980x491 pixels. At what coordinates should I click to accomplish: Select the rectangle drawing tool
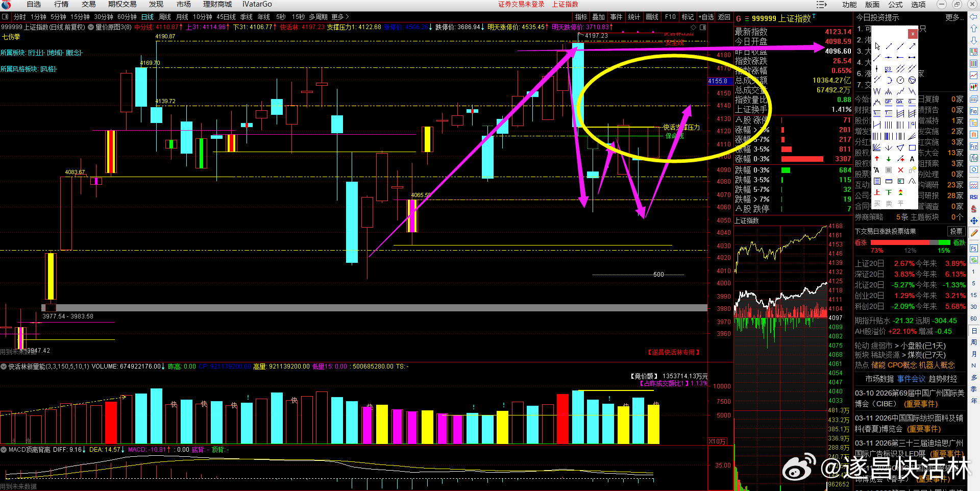coord(912,148)
